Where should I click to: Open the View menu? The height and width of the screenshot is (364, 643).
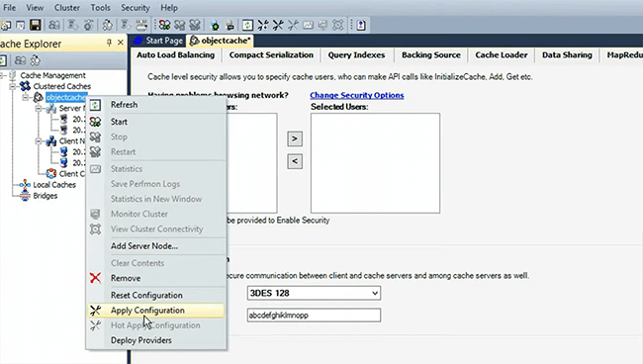(x=35, y=7)
